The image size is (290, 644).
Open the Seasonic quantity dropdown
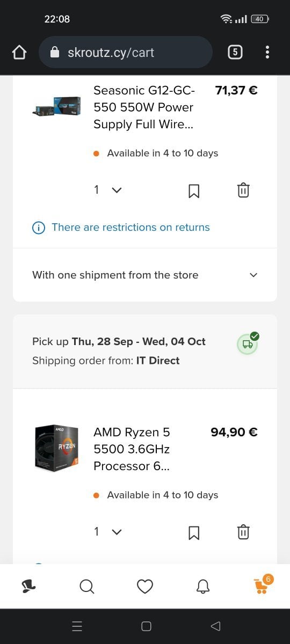click(x=108, y=190)
